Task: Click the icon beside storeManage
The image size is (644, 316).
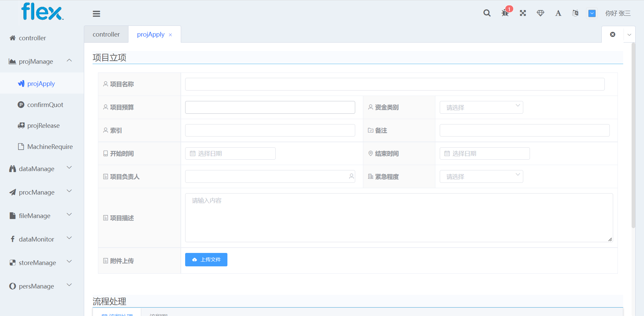Action: (x=12, y=263)
